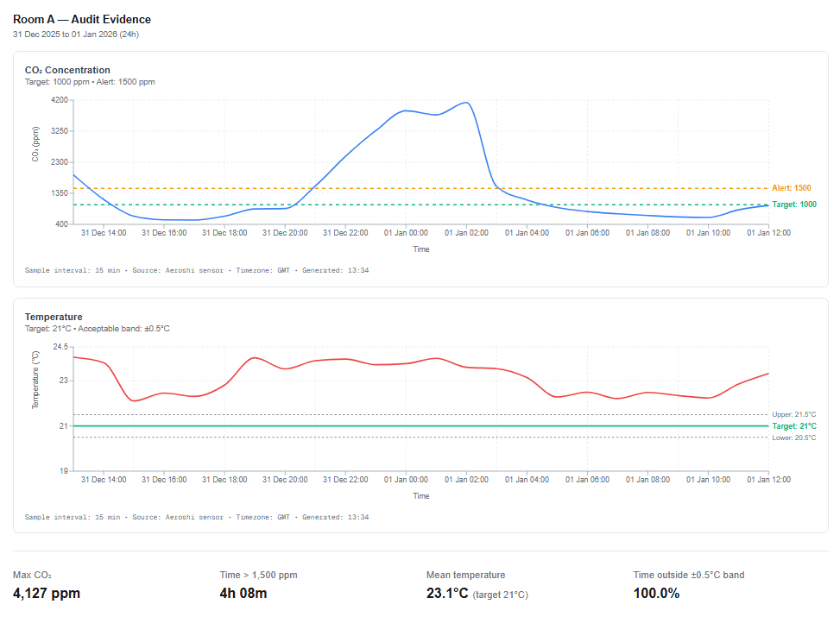Image resolution: width=840 pixels, height=617 pixels.
Task: Click the Max CO₂ value 4,127 ppm
Action: [47, 593]
